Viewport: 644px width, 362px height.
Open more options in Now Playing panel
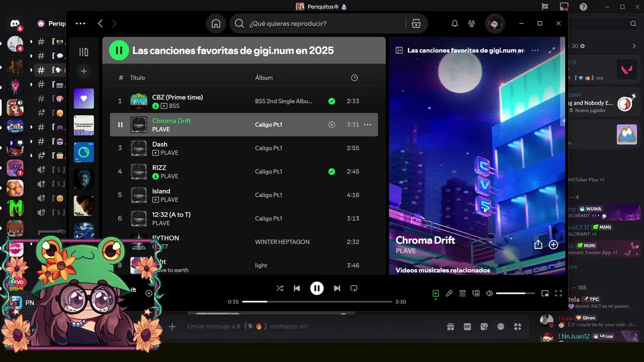(535, 50)
